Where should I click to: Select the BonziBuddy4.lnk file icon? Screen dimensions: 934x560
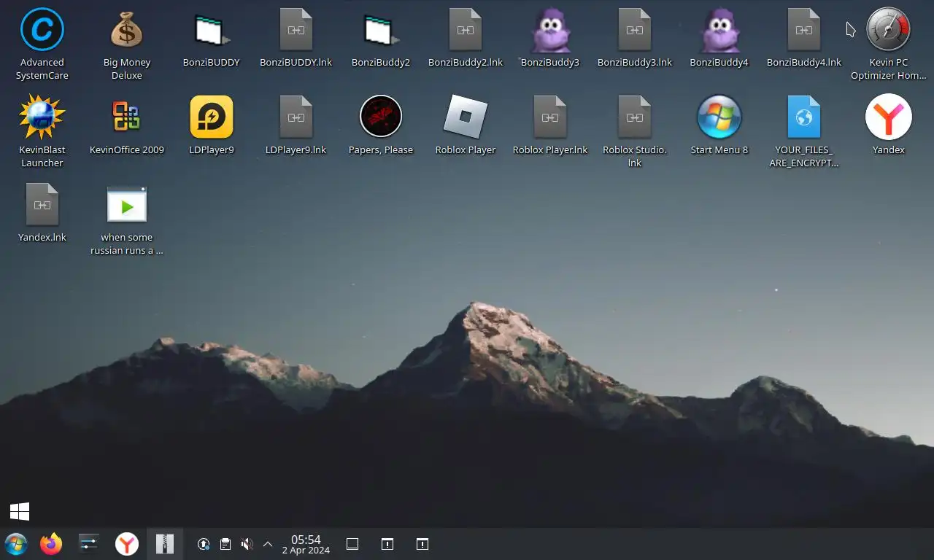[804, 31]
